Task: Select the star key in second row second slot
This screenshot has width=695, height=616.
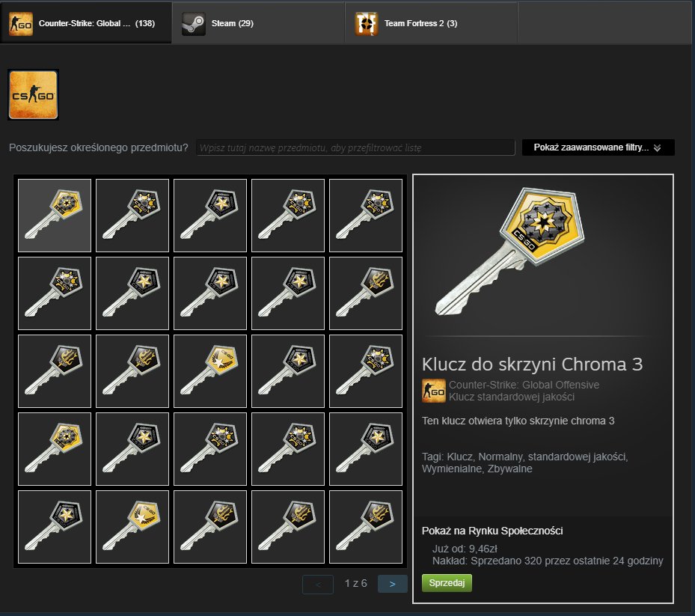Action: pyautogui.click(x=132, y=293)
